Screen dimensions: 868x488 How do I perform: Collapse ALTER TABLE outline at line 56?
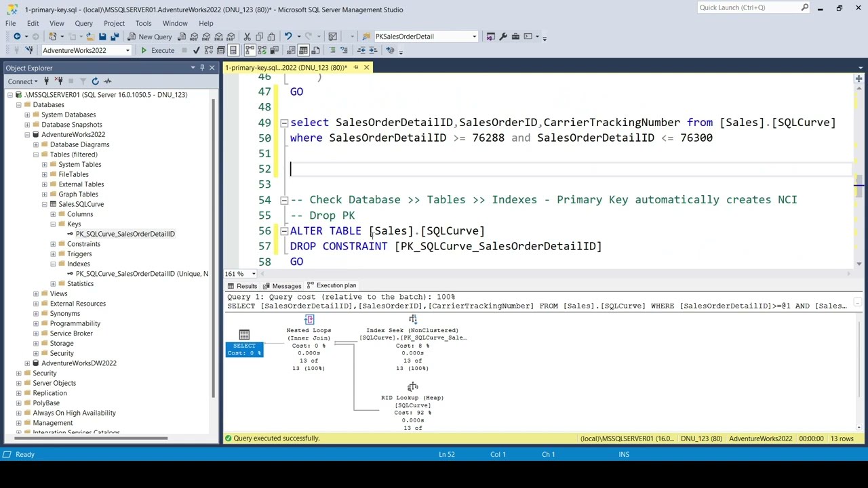(284, 231)
